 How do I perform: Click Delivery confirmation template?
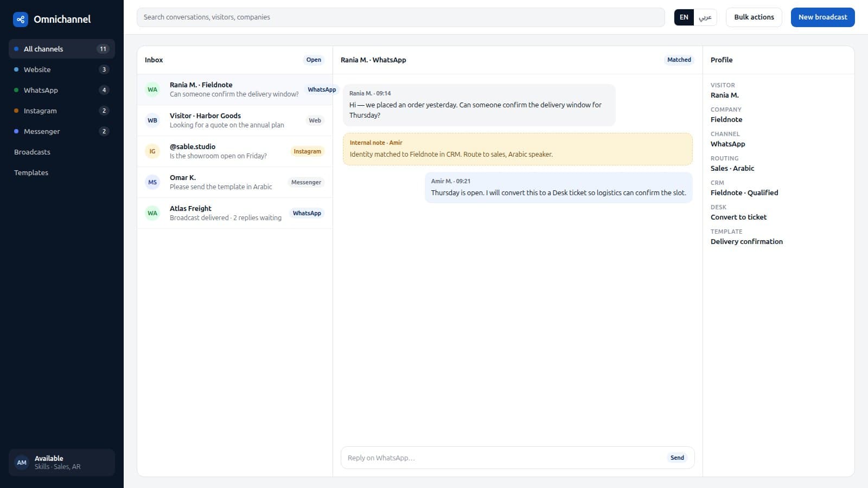pos(746,241)
